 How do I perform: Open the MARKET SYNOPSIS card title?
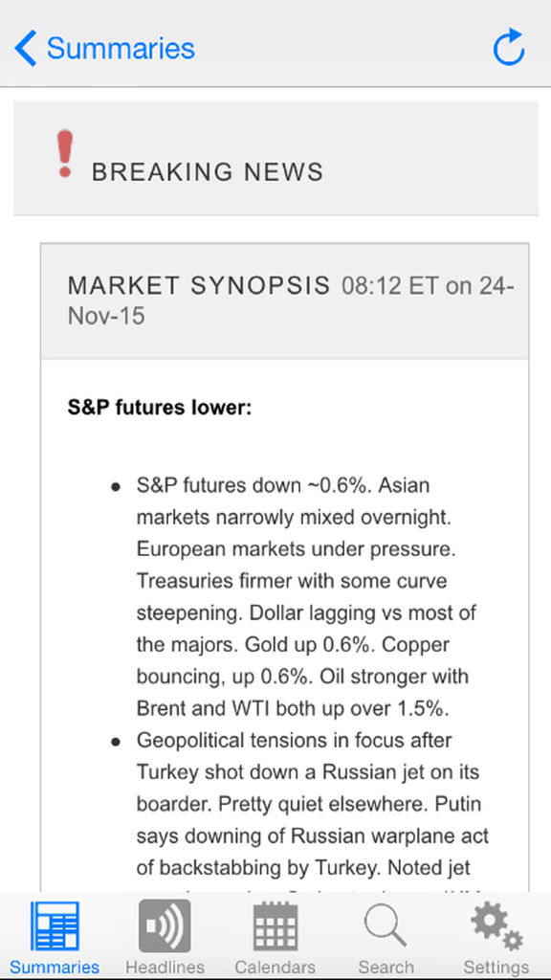pos(199,285)
